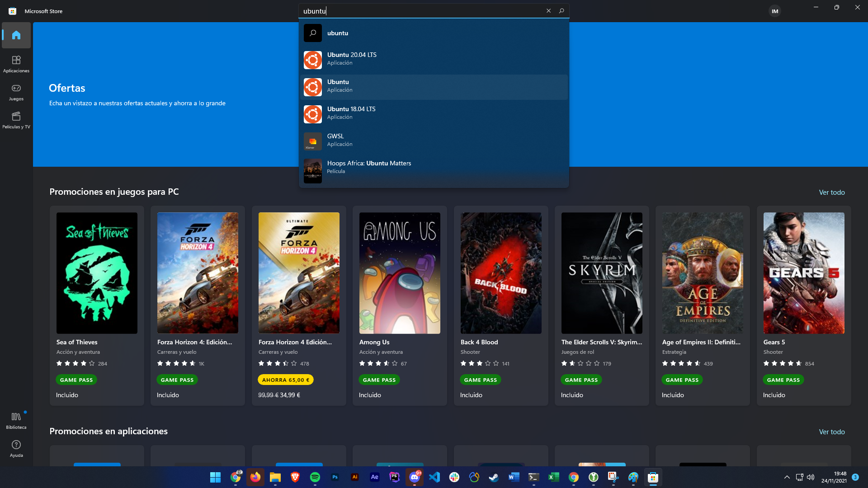Select the plain 'ubuntu' search suggestion
Viewport: 868px width, 488px height.
click(434, 33)
